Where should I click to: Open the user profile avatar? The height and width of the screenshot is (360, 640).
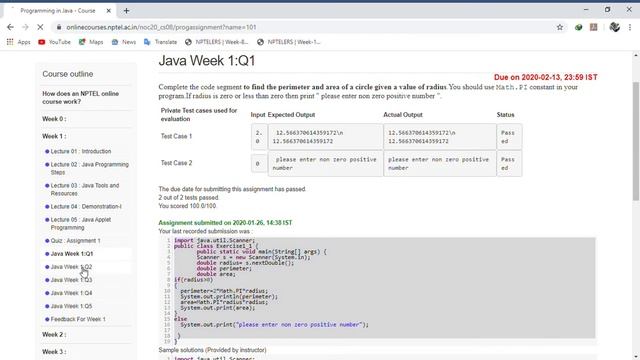[614, 27]
